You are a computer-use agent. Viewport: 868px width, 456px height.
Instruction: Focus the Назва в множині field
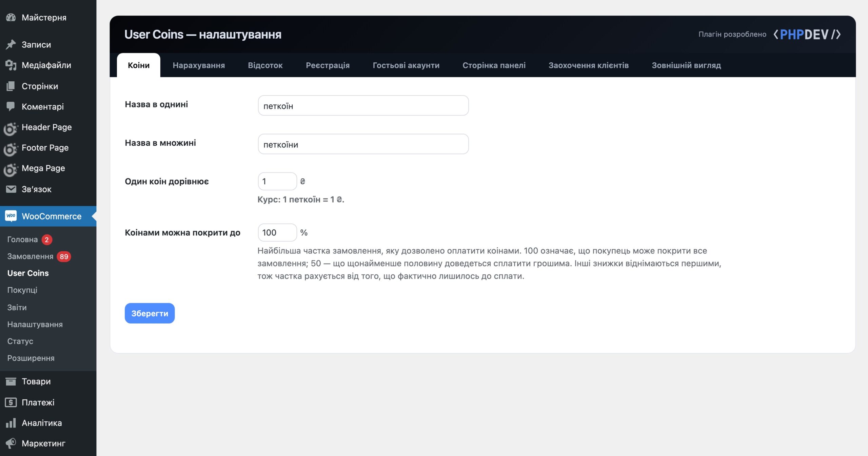363,144
